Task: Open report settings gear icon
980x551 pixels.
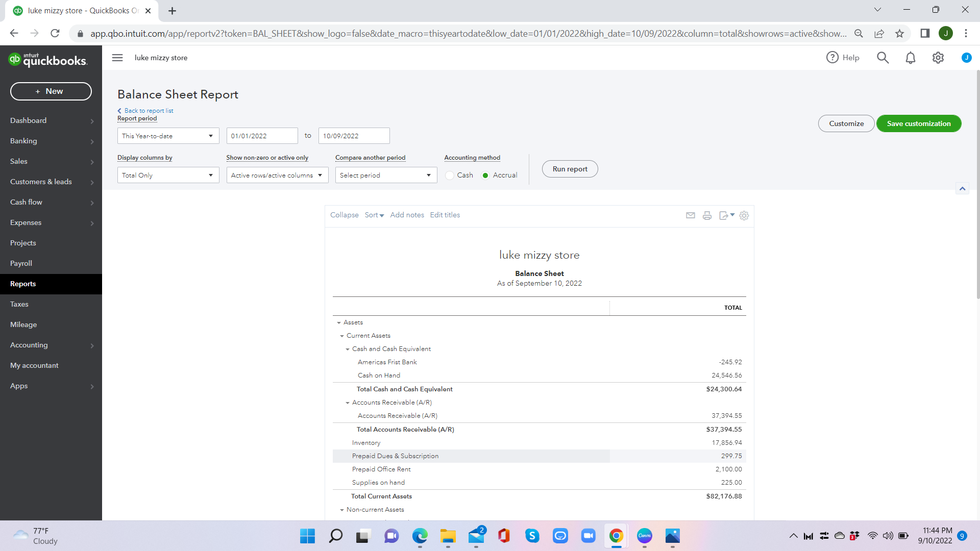Action: 744,215
